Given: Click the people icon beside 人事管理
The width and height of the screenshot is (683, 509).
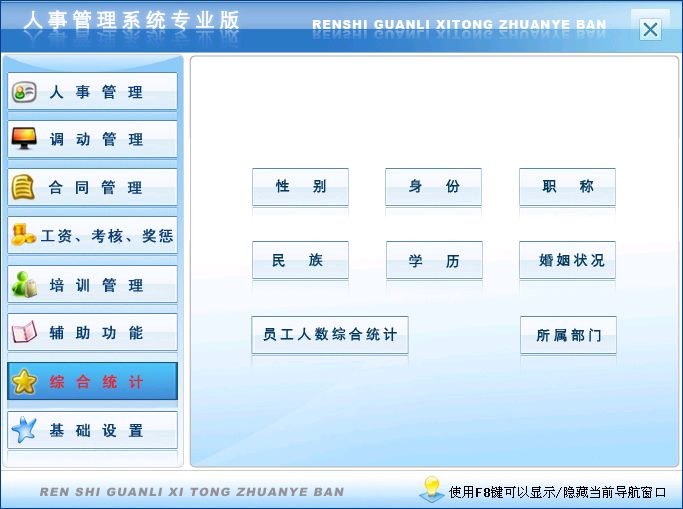Looking at the screenshot, I should (24, 92).
